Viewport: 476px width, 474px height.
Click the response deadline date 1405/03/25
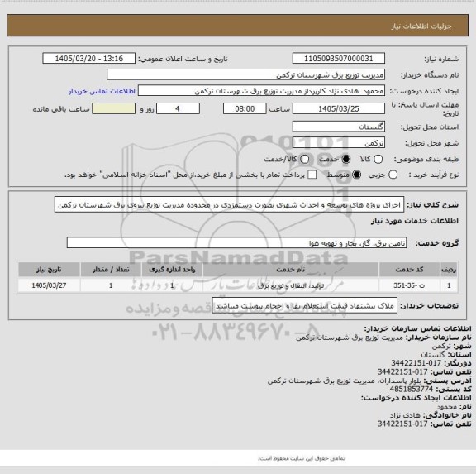coord(339,108)
